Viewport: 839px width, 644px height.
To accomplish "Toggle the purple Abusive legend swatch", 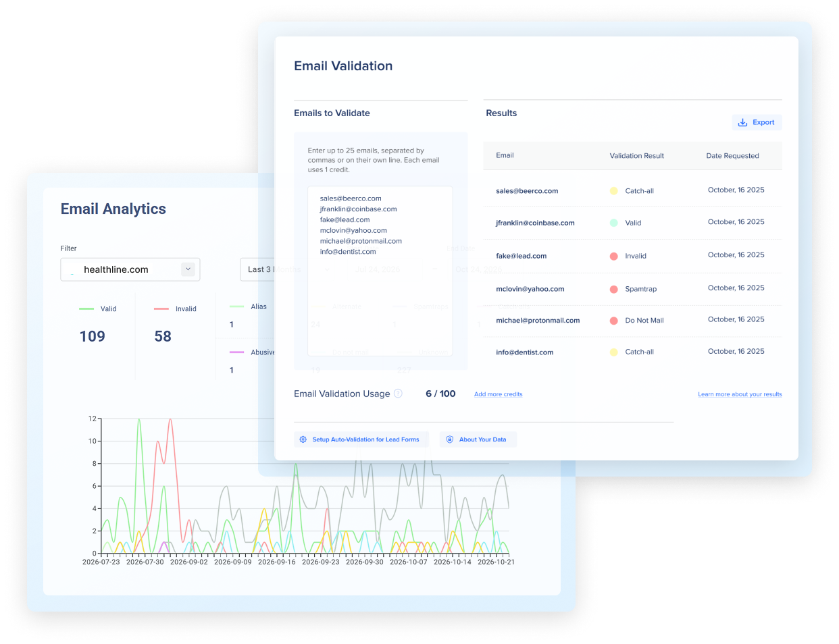I will coord(236,352).
